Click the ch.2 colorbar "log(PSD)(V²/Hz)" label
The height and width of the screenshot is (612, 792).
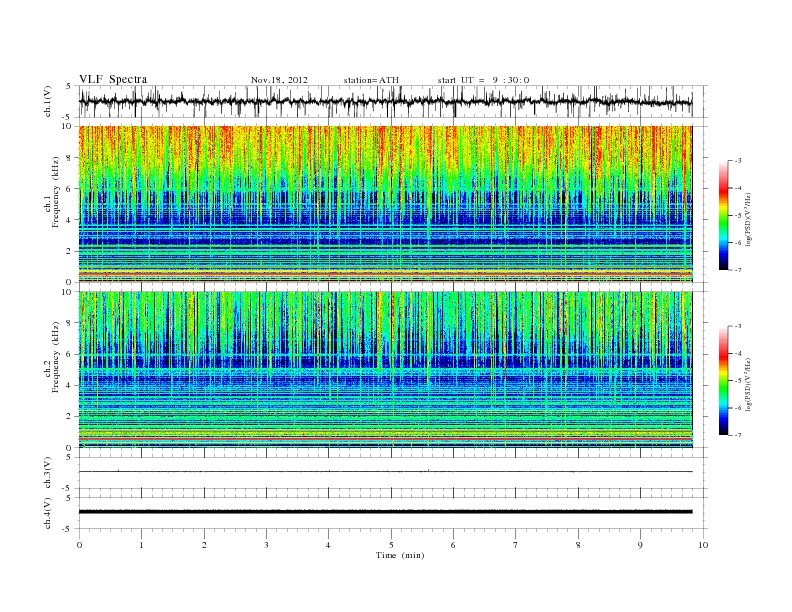(748, 384)
